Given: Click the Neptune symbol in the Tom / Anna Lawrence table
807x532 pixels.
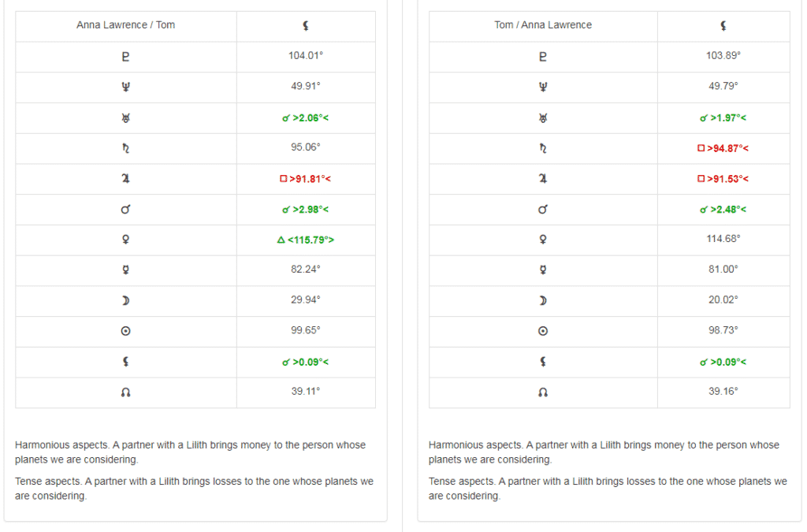Looking at the screenshot, I should click(543, 87).
